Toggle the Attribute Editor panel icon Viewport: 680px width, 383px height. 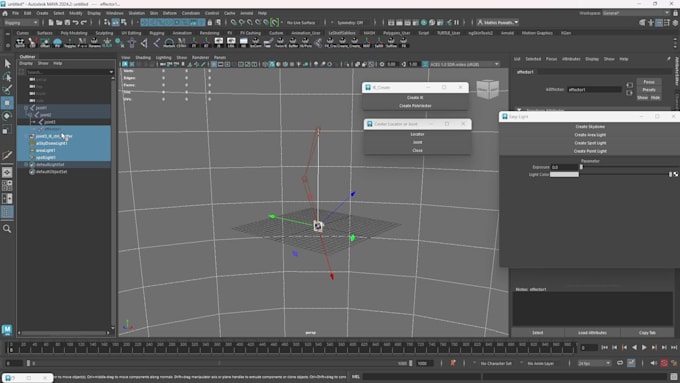659,23
